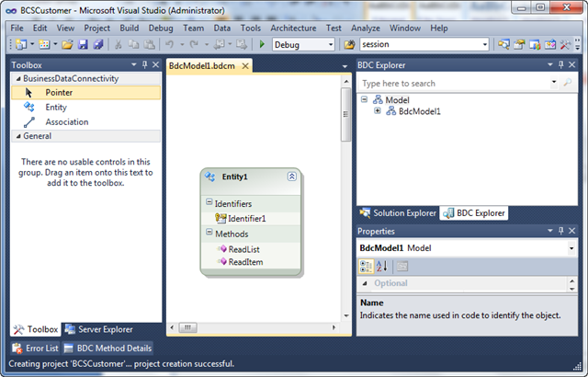588x377 pixels.
Task: Open the File menu
Action: pos(17,29)
